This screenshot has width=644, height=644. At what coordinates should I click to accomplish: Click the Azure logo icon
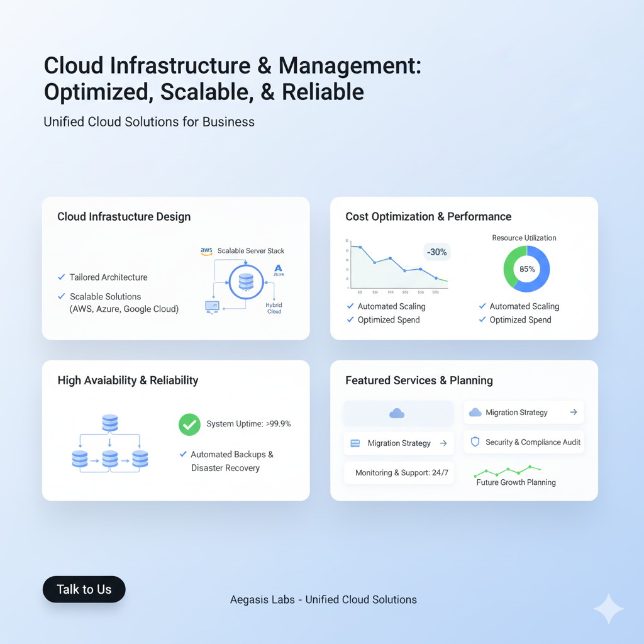coord(277,270)
